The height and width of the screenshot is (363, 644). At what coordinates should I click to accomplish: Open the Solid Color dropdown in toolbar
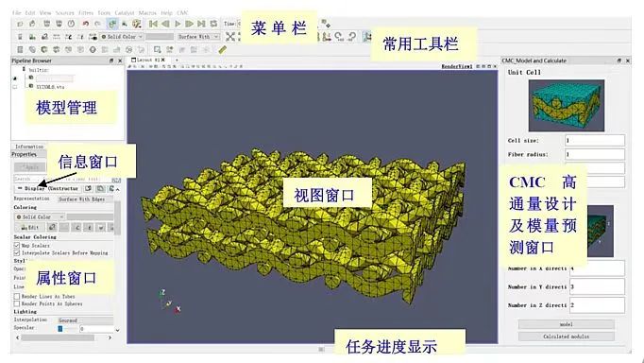[x=122, y=37]
